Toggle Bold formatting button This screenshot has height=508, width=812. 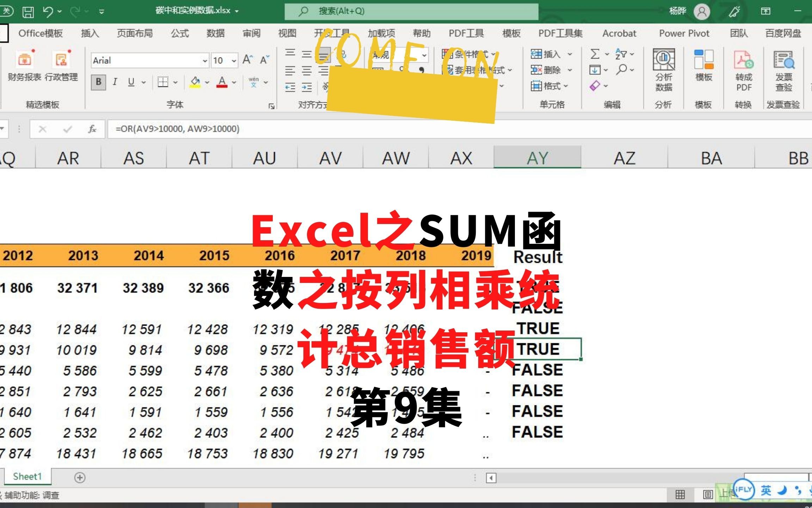point(98,82)
